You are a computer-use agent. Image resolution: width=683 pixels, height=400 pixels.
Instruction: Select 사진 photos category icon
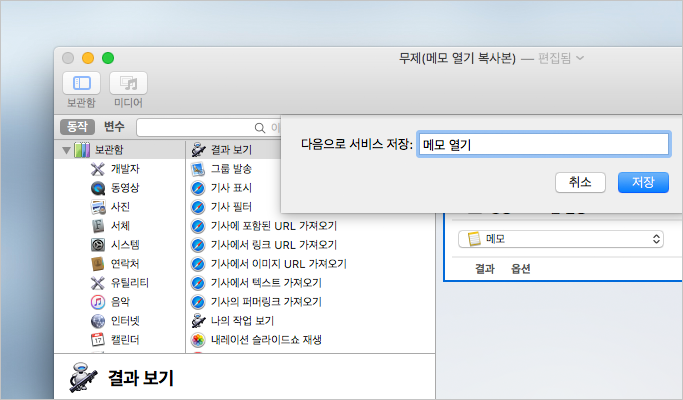[x=98, y=207]
